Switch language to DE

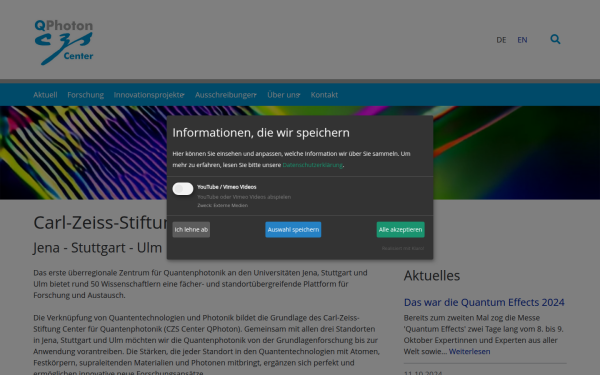(x=501, y=40)
